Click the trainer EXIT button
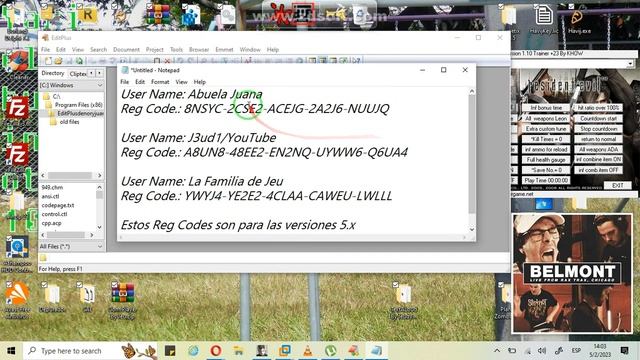Image resolution: width=640 pixels, height=360 pixels. [618, 185]
